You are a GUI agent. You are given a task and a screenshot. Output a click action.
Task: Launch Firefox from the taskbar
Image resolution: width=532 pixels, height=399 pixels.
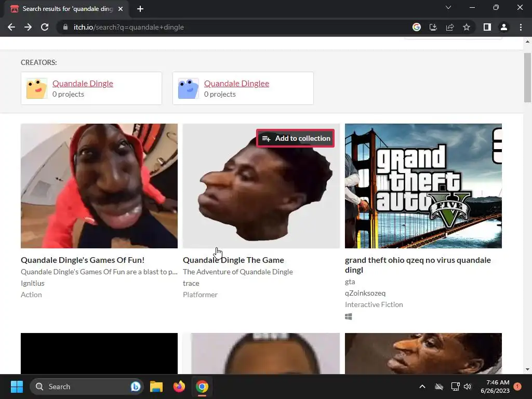(179, 387)
